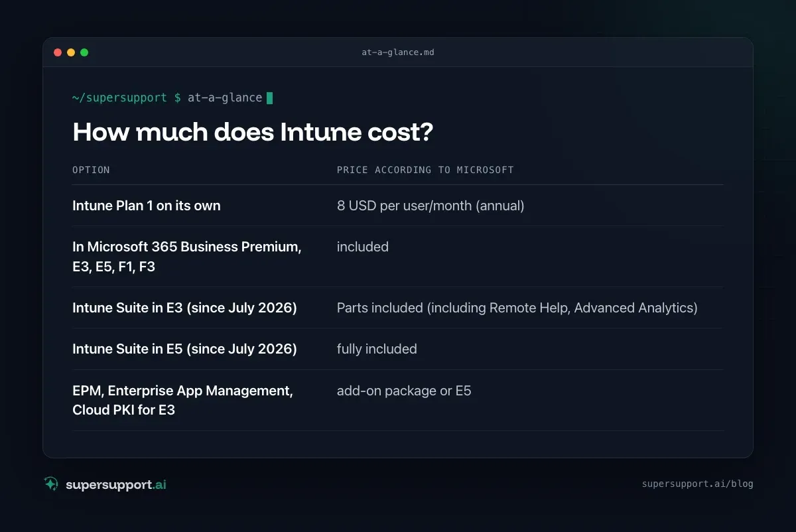
Task: Select the "Intune Plan 1 on its own" cell
Action: (147, 206)
